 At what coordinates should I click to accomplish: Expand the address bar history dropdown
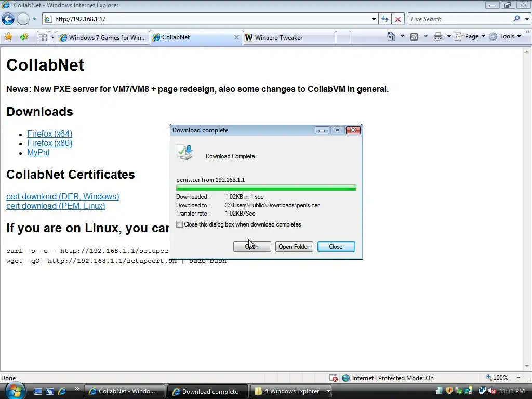pyautogui.click(x=374, y=19)
